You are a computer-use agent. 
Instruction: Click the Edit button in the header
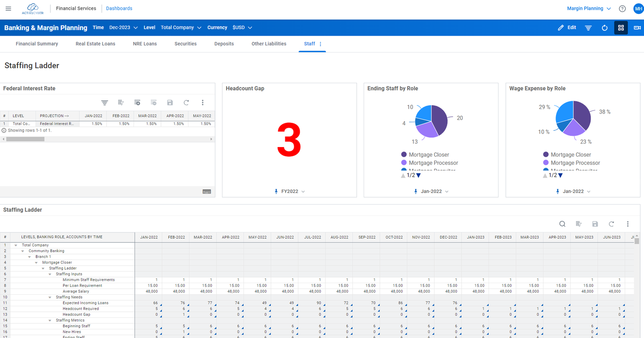(567, 27)
